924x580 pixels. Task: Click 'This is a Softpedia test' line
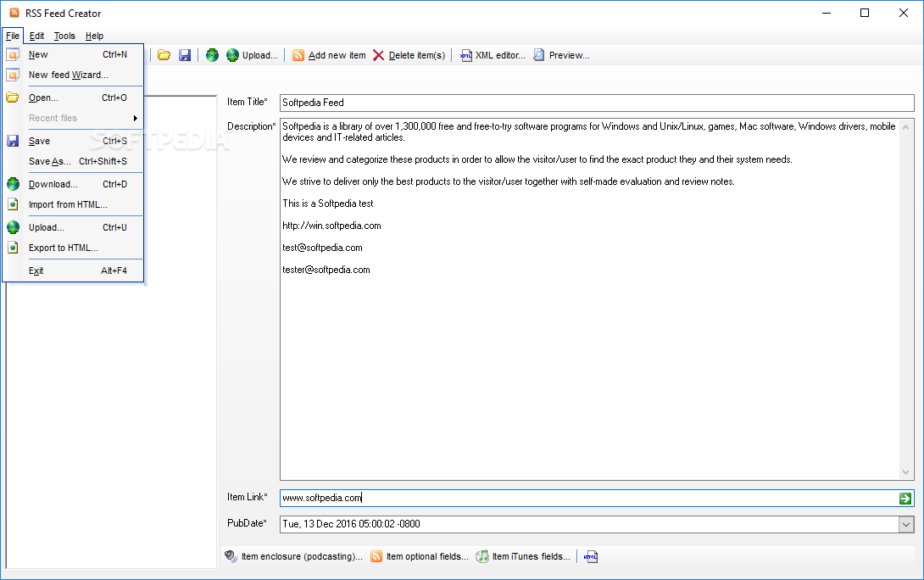328,204
